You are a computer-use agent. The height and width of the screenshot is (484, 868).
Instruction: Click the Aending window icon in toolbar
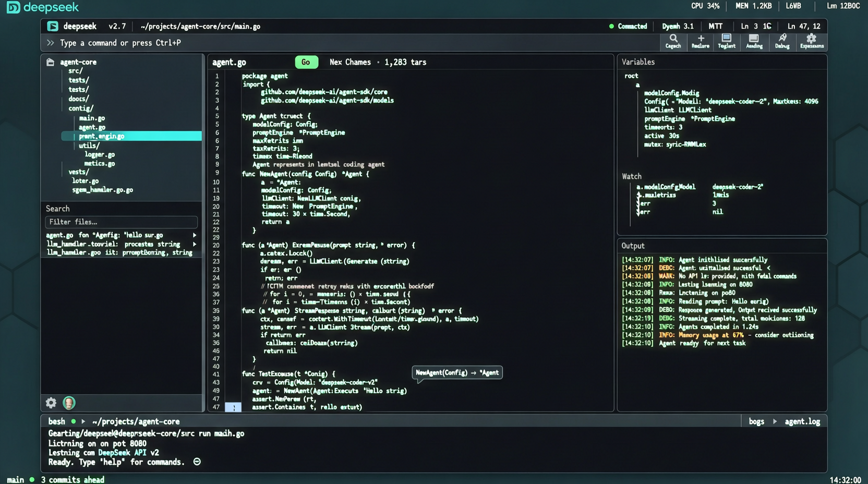pyautogui.click(x=753, y=38)
